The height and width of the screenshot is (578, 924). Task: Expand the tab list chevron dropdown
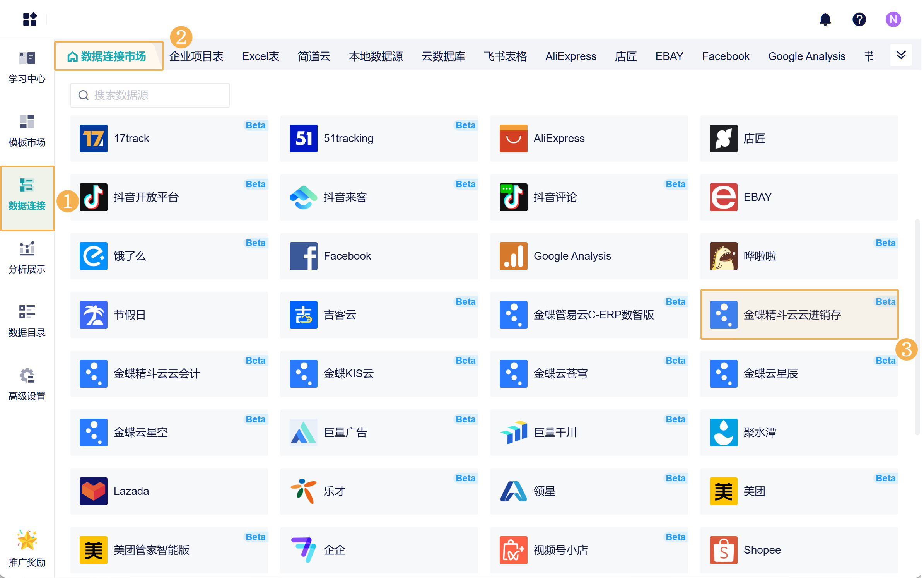pos(901,55)
